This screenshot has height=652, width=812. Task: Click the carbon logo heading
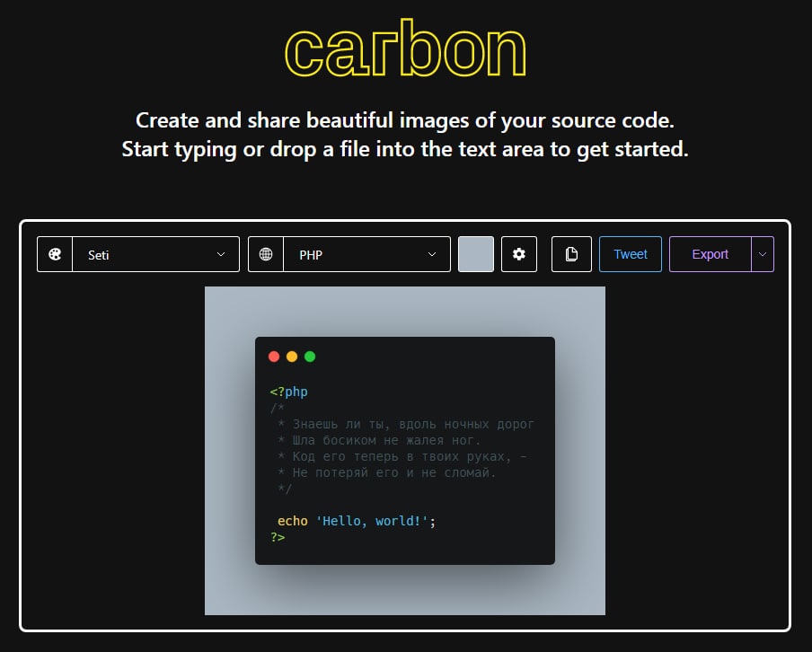pyautogui.click(x=405, y=48)
